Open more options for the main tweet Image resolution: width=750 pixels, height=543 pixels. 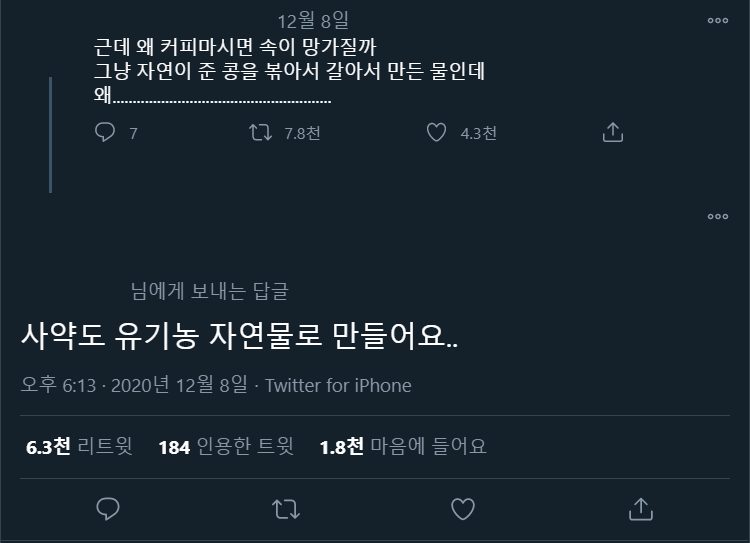(x=718, y=216)
